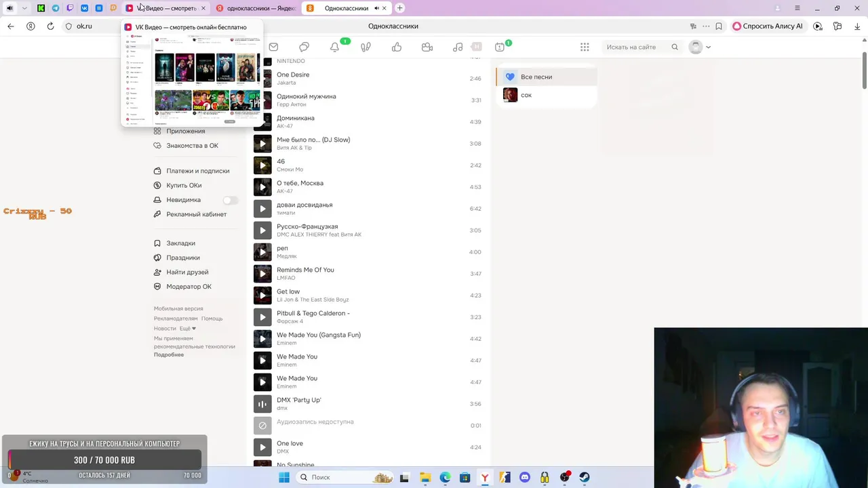Open the pinned Twitch tab
The height and width of the screenshot is (488, 868).
pyautogui.click(x=70, y=8)
